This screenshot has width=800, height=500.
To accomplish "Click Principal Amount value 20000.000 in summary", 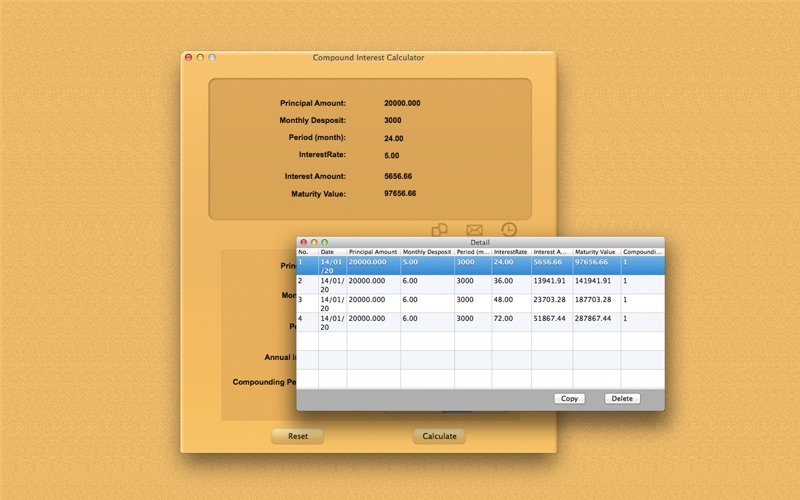I will 402,103.
